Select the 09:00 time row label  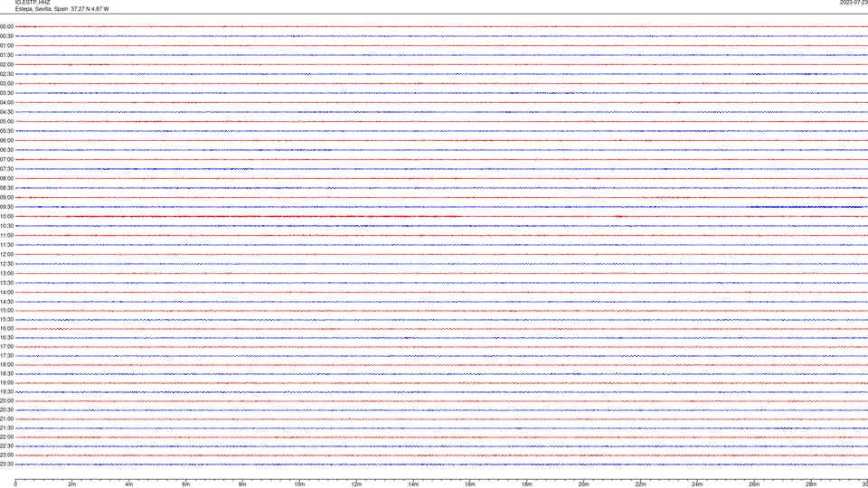(6, 198)
